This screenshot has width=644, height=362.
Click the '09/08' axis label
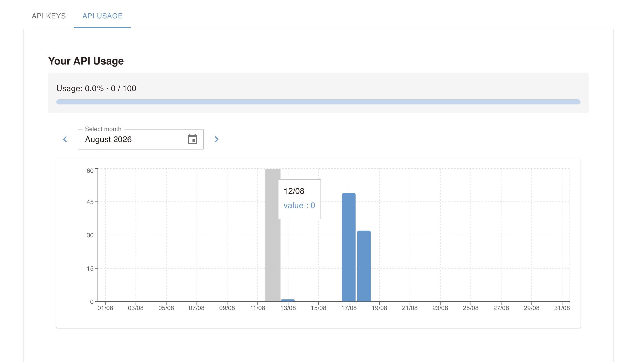pos(227,308)
